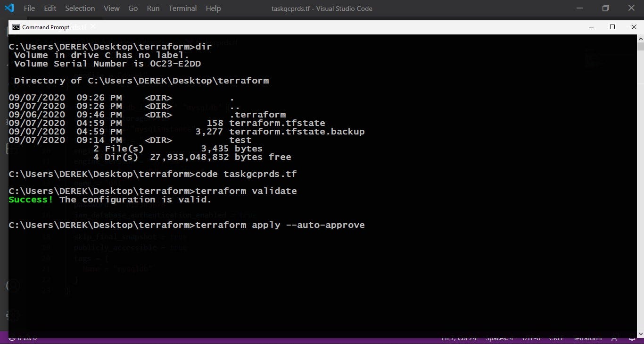The width and height of the screenshot is (644, 344).
Task: Click 'Ln 7, Col 24' in status bar
Action: click(x=459, y=338)
